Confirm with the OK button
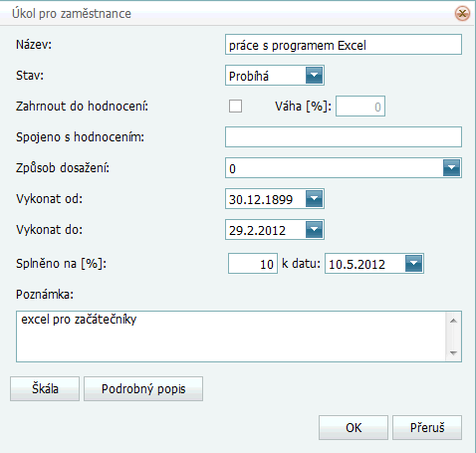476x453 pixels. [x=354, y=427]
